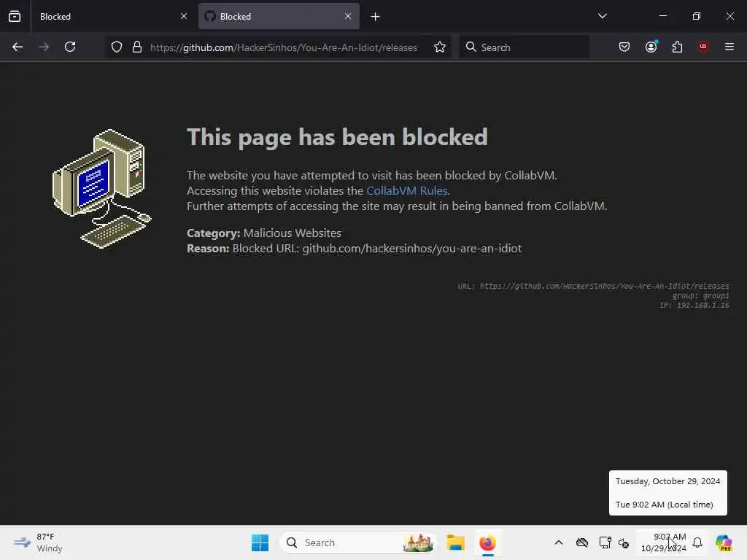Minimize the Firefox window
The height and width of the screenshot is (560, 747).
pyautogui.click(x=662, y=16)
